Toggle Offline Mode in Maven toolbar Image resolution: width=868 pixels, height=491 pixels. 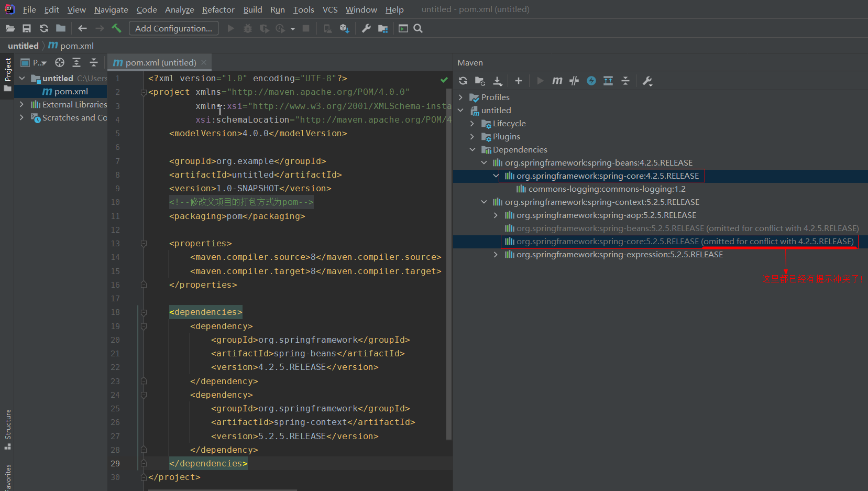point(574,81)
